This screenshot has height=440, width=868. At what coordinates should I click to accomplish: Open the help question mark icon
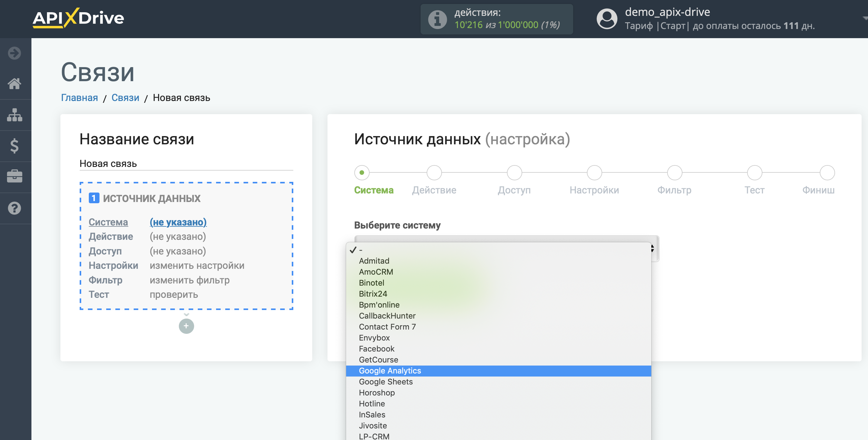tap(14, 208)
